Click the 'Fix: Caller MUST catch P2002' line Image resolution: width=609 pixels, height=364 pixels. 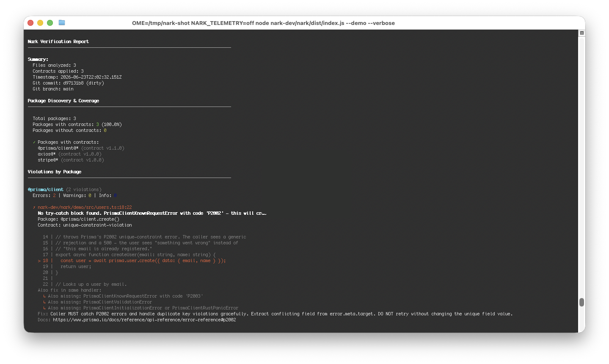(275, 314)
